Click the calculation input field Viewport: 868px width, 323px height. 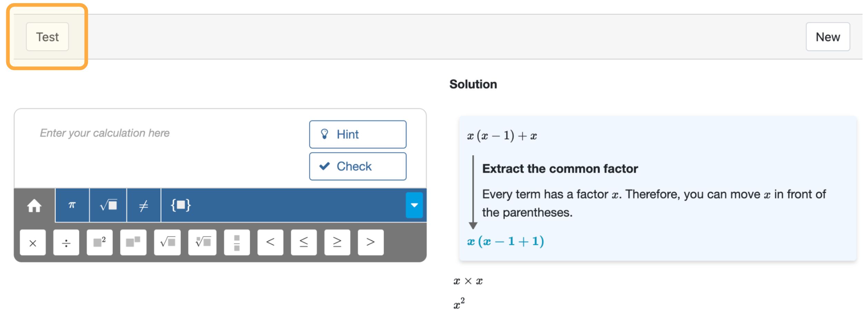(138, 133)
